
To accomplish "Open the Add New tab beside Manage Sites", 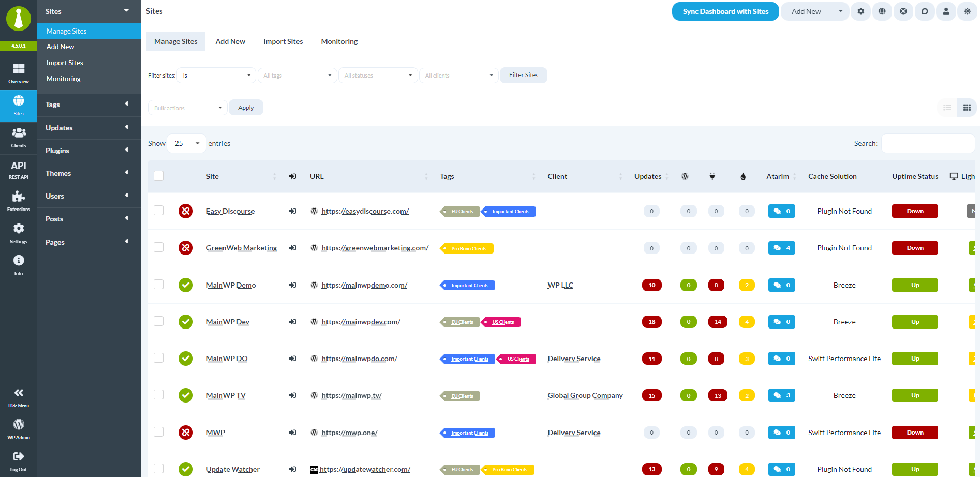I will tap(230, 41).
